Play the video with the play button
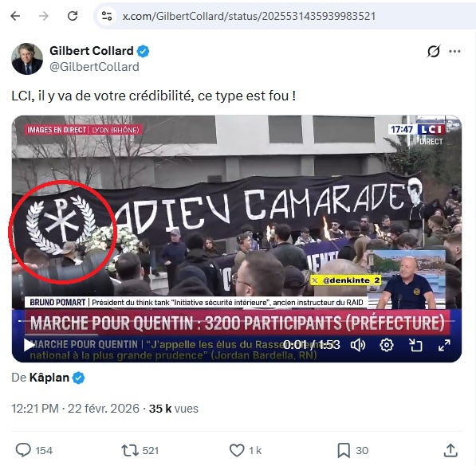476x470 pixels. coord(29,345)
